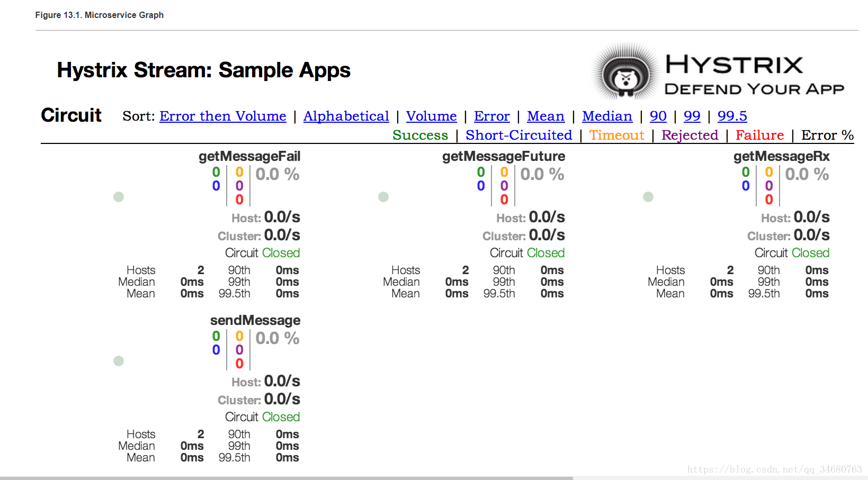Click getMessageFail red failure count
This screenshot has width=868, height=480.
click(x=239, y=200)
